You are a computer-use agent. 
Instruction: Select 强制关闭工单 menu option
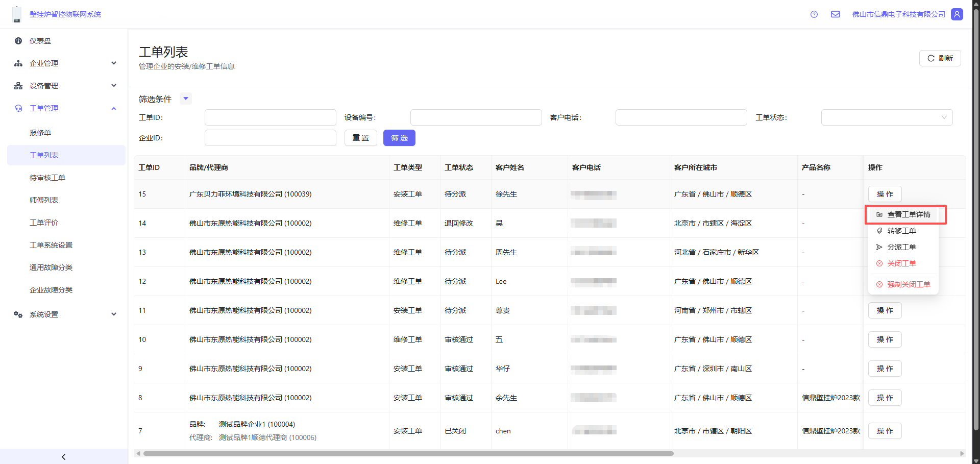[x=908, y=284]
